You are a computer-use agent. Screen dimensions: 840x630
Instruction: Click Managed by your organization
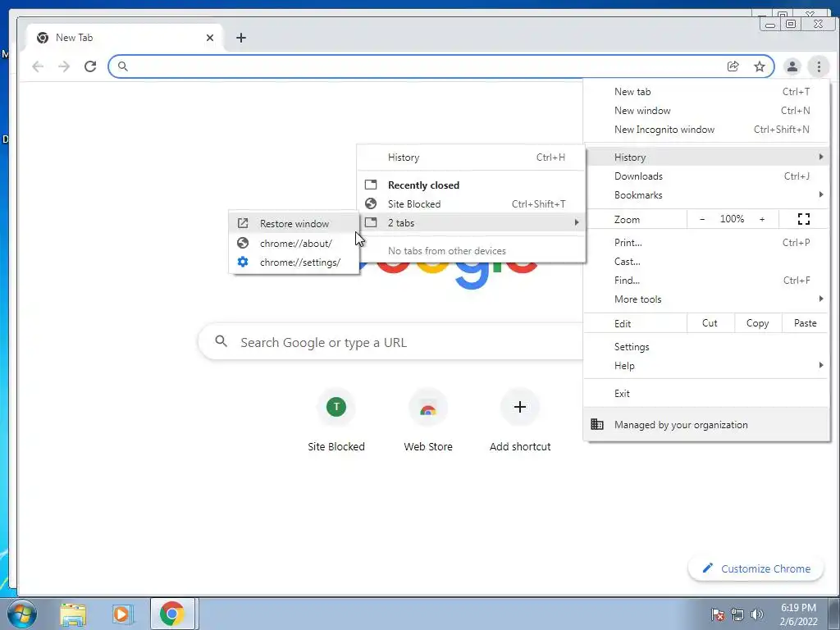pos(706,424)
